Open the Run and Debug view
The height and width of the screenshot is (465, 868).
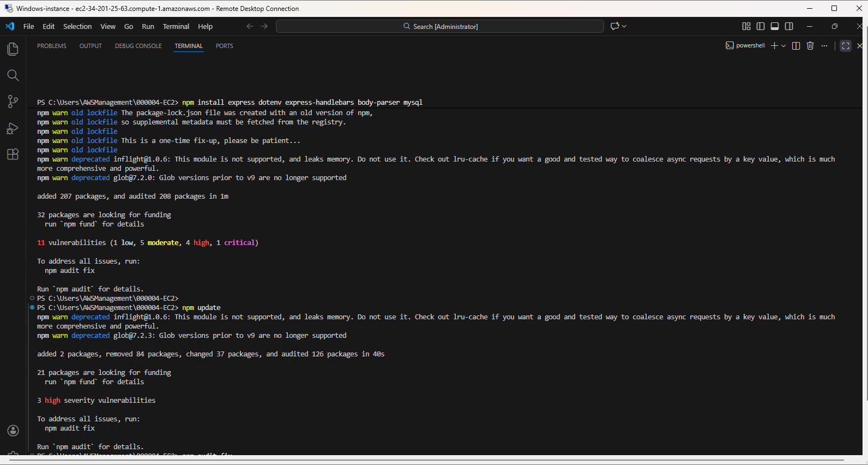click(13, 128)
